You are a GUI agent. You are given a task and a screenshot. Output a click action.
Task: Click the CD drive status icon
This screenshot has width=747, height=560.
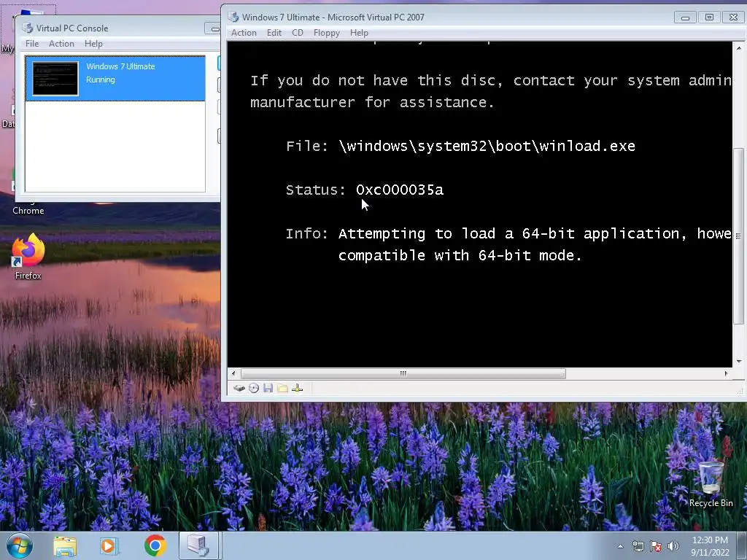(x=254, y=388)
